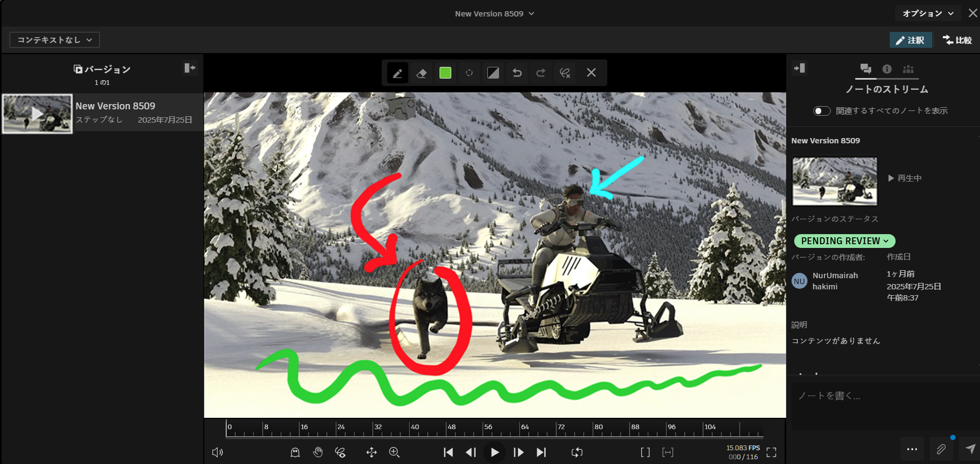980x464 pixels.
Task: Switch to the notes stream tab
Action: (866, 69)
